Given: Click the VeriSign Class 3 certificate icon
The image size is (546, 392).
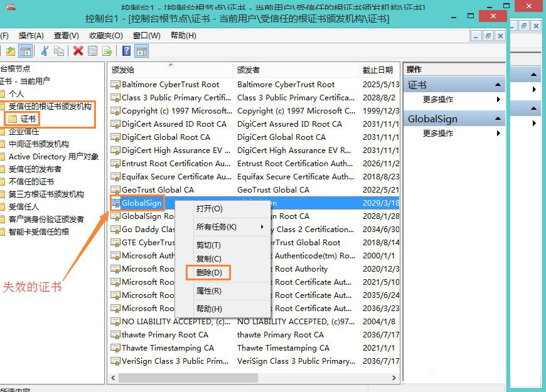Looking at the screenshot, I should pyautogui.click(x=115, y=361).
